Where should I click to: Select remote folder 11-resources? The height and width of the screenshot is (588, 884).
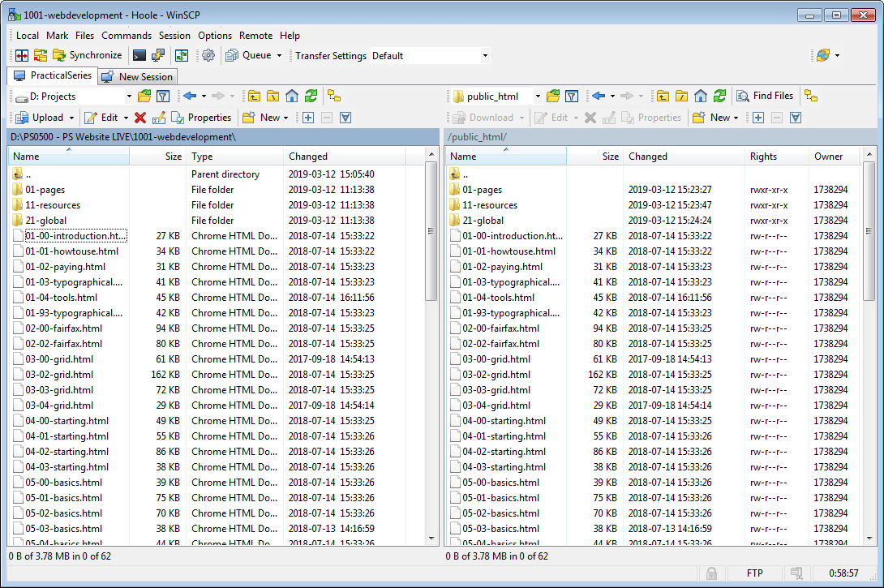tap(489, 205)
